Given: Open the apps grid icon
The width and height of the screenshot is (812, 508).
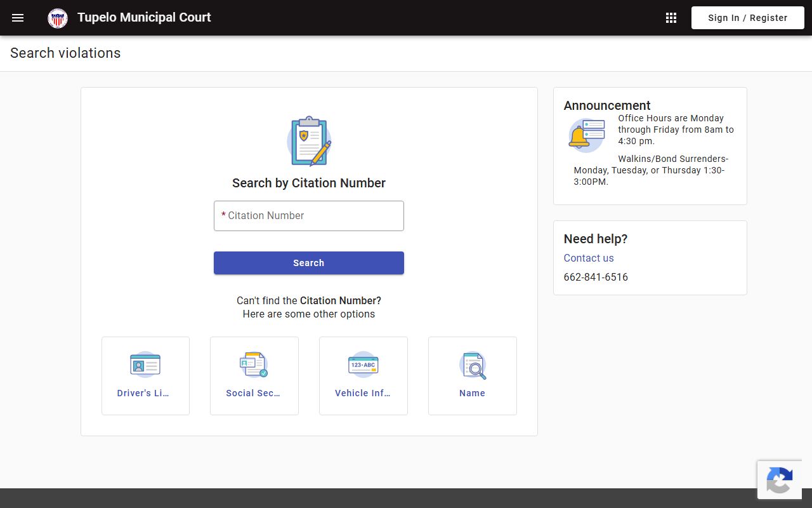Looking at the screenshot, I should click(x=671, y=18).
